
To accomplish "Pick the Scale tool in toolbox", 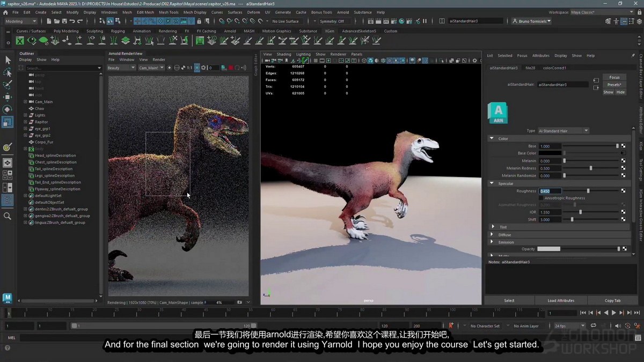I will [x=8, y=122].
